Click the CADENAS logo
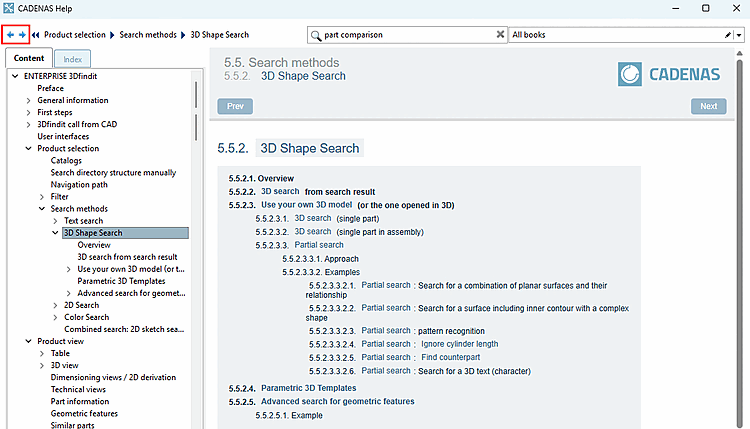 tap(669, 74)
